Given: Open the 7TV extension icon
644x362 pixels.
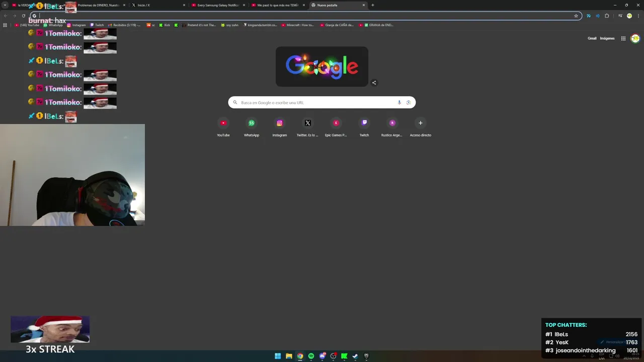Looking at the screenshot, I should click(589, 16).
